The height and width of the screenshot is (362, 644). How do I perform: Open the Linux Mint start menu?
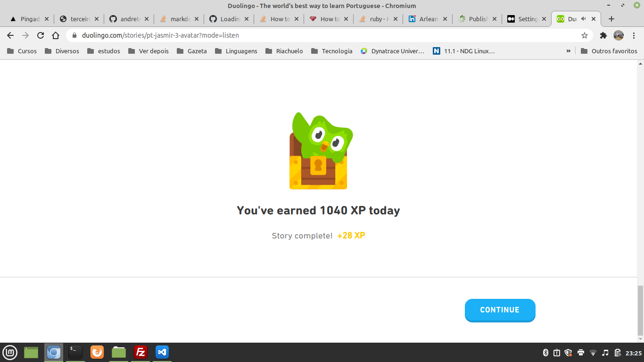point(10,352)
